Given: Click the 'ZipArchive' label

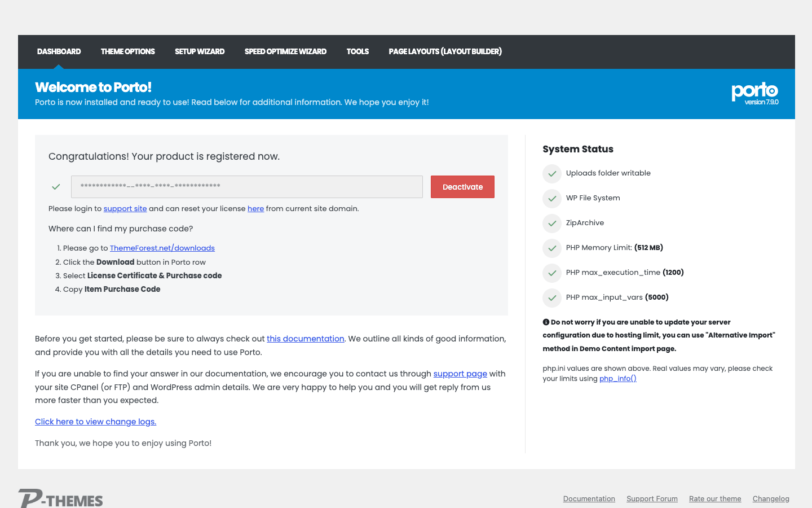Looking at the screenshot, I should (585, 222).
